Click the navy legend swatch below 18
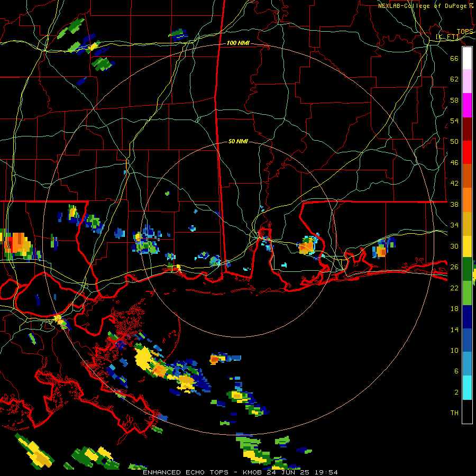Viewport: 476px width, 476px height. point(467,317)
